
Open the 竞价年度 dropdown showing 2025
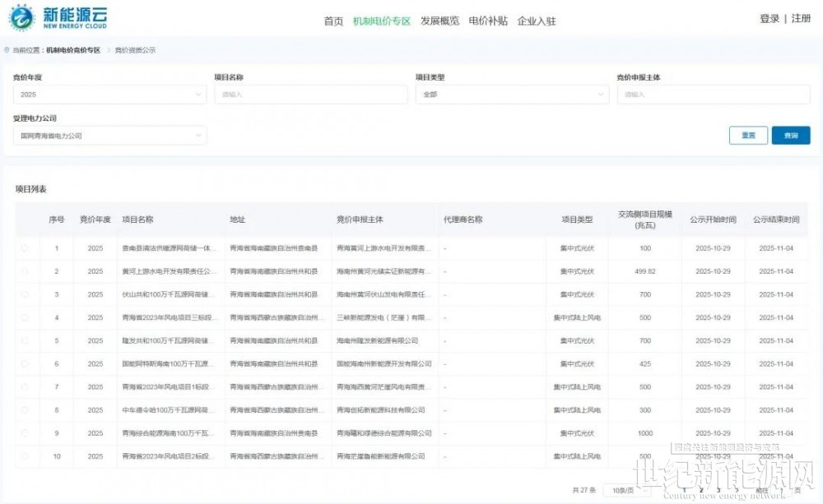coord(109,95)
